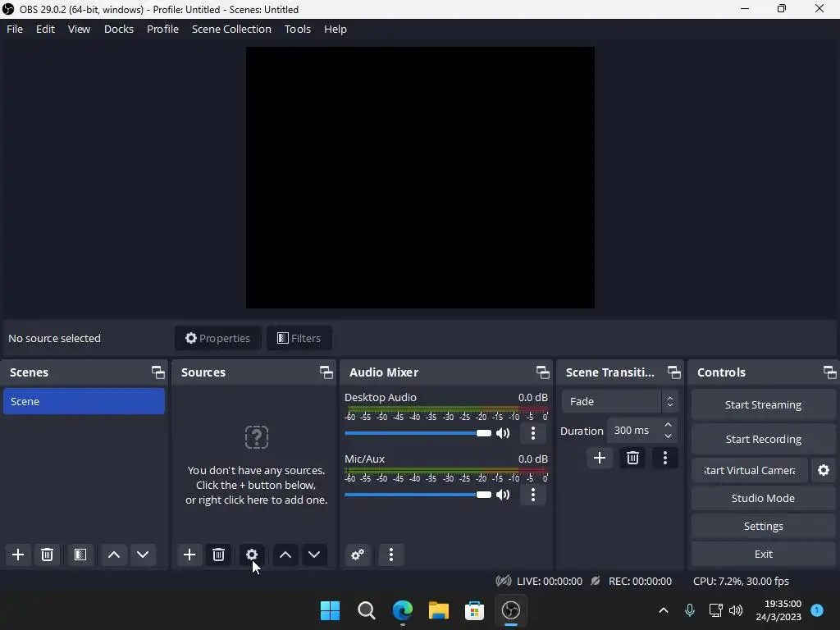Open the View menu
This screenshot has width=840, height=630.
(x=79, y=29)
